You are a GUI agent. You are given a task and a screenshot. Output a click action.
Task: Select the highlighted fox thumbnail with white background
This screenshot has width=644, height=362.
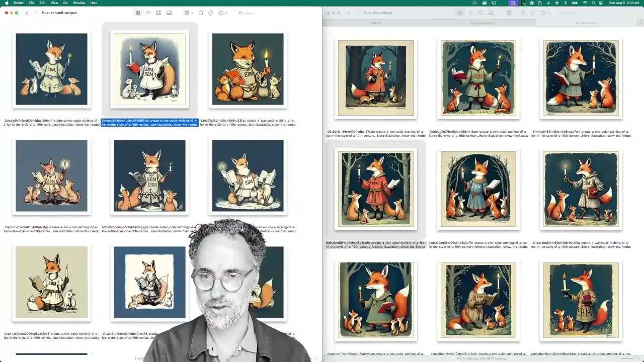pos(149,69)
